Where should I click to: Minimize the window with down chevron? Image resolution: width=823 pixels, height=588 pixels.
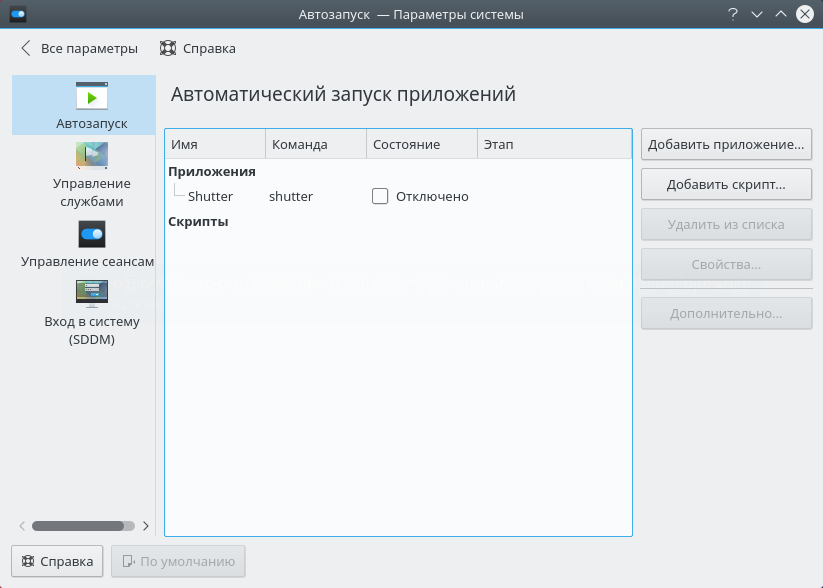point(756,14)
